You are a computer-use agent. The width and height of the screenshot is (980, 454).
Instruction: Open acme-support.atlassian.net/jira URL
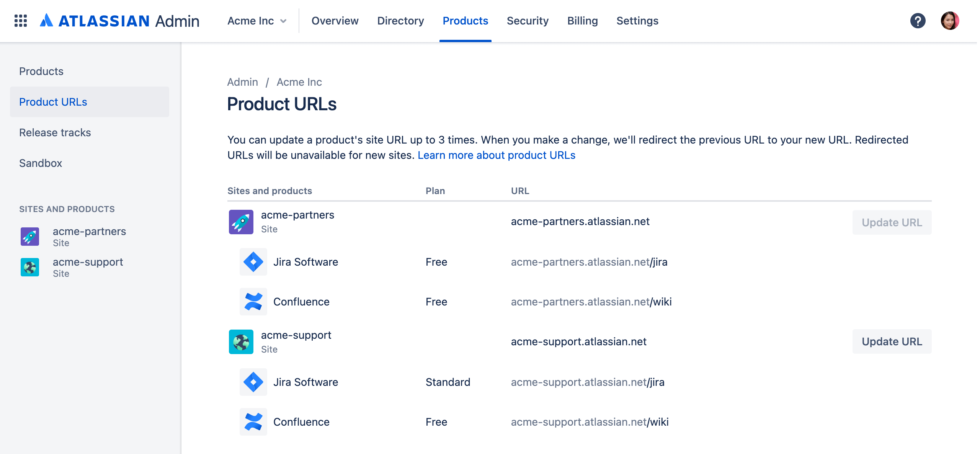pos(587,382)
